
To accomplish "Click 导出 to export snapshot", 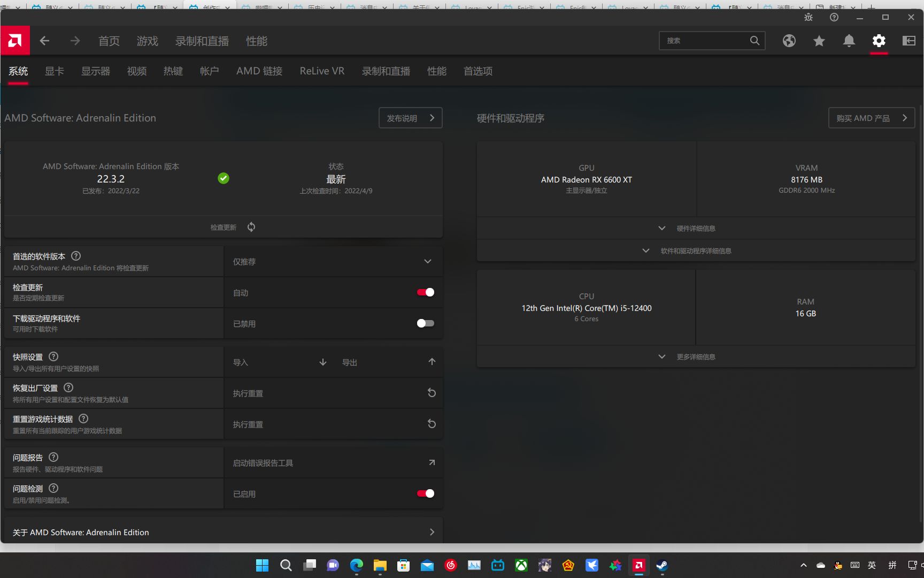I will coord(388,362).
